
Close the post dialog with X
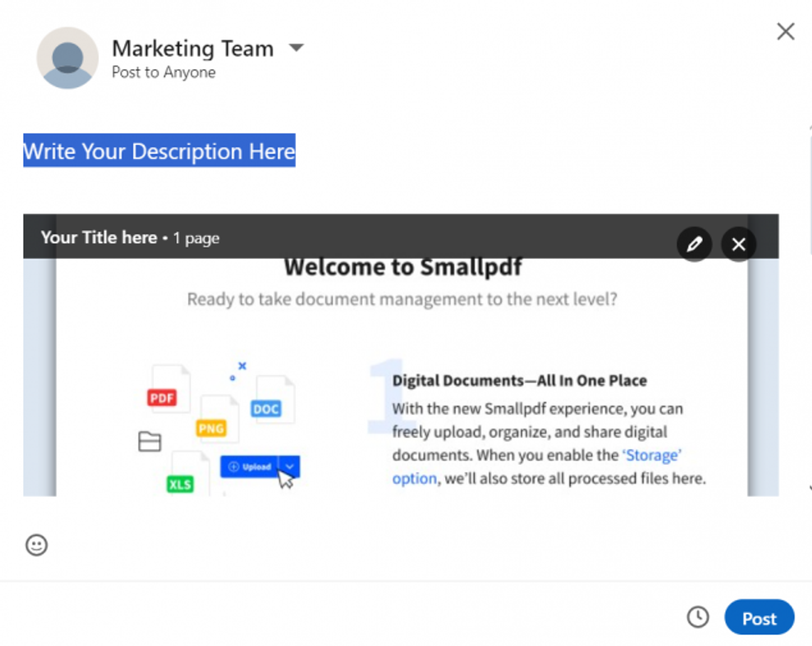pyautogui.click(x=785, y=31)
